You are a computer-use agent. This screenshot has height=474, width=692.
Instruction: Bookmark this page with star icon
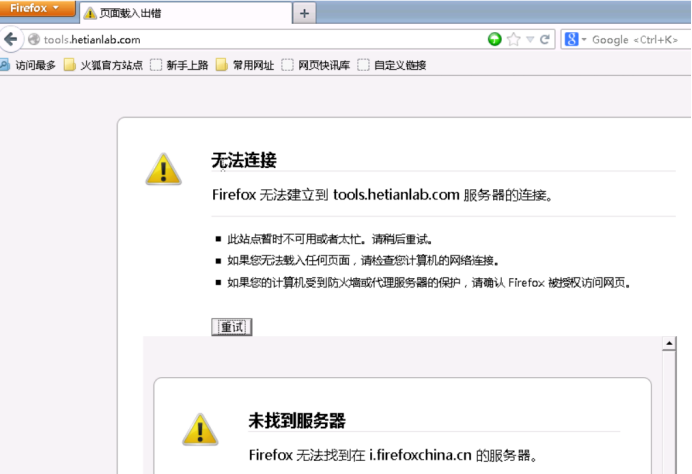[x=514, y=40]
